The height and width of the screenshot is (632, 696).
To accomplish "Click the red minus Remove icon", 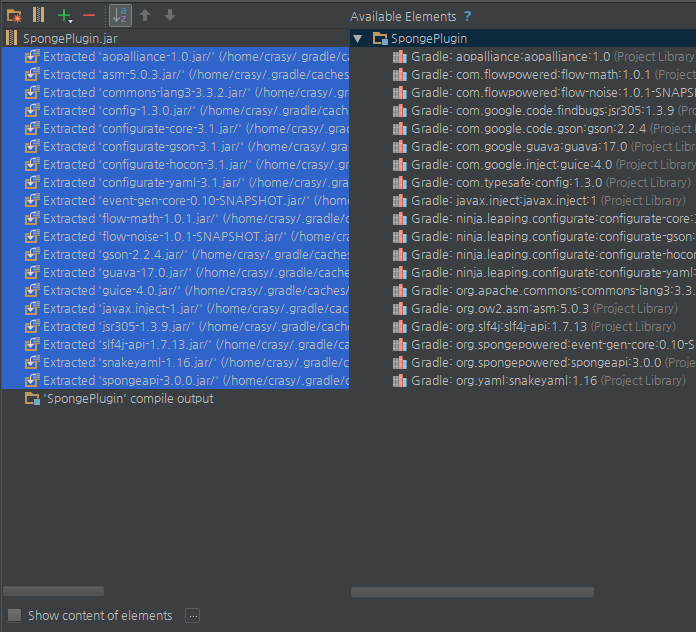I will (x=89, y=16).
